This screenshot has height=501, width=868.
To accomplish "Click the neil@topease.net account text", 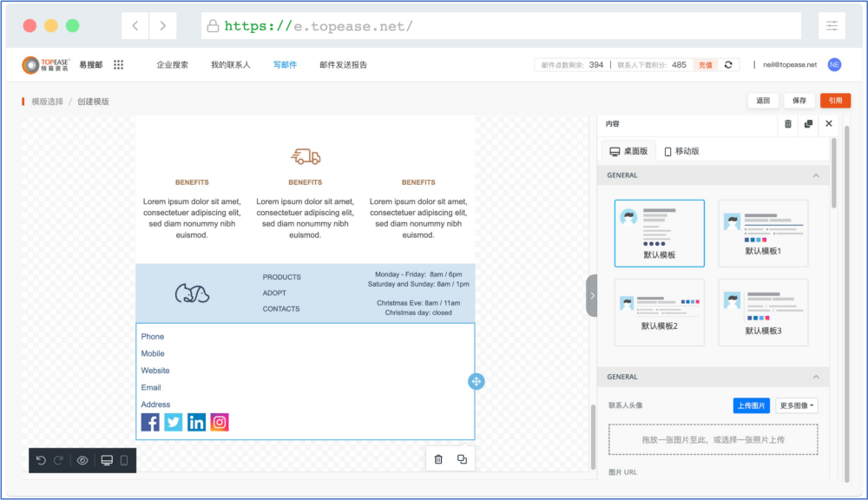I will click(790, 65).
